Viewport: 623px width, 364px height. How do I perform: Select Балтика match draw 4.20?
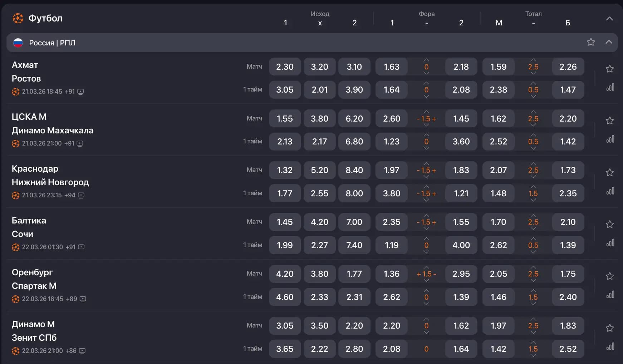(319, 222)
